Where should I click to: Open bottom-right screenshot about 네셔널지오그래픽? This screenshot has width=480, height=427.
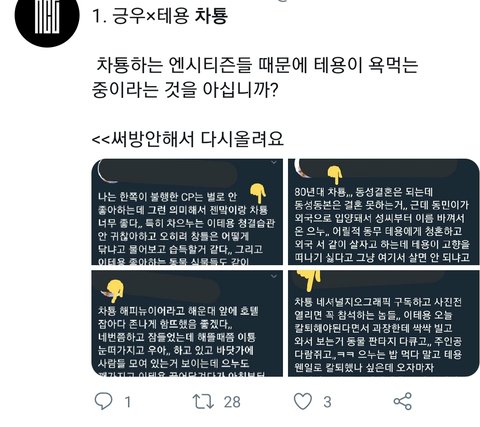coord(384,323)
